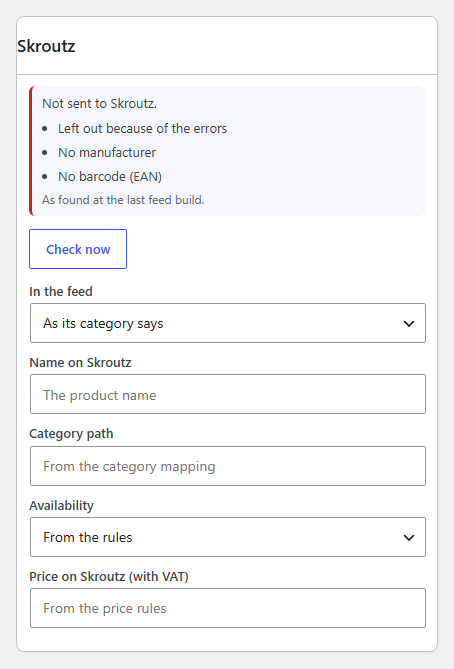Click 'As found at the last feed build.'

point(123,200)
